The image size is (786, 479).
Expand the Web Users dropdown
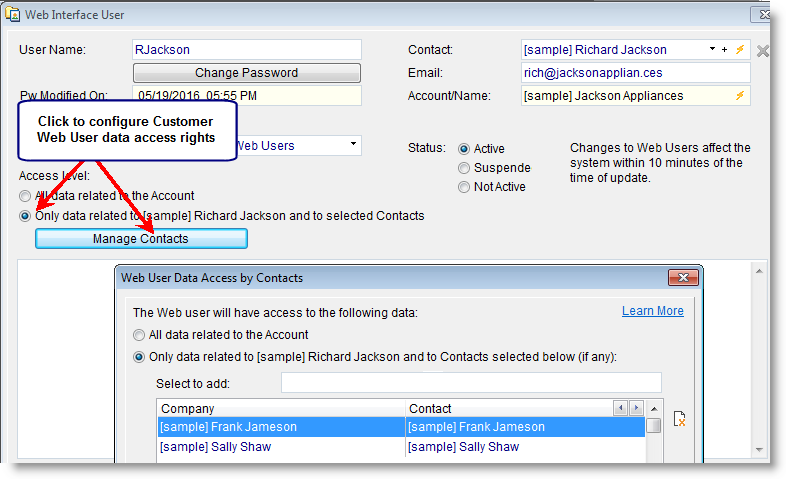pyautogui.click(x=353, y=145)
